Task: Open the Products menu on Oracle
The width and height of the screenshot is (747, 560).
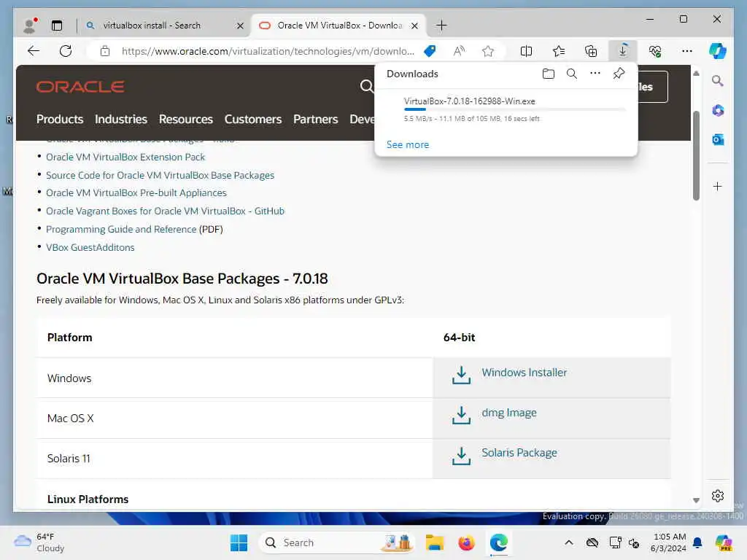Action: tap(60, 119)
